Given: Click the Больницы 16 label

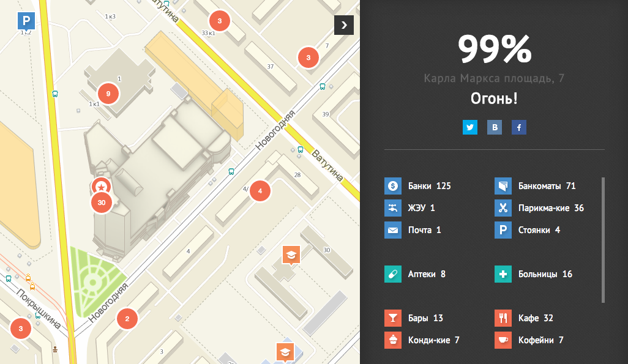Looking at the screenshot, I should (x=545, y=274).
